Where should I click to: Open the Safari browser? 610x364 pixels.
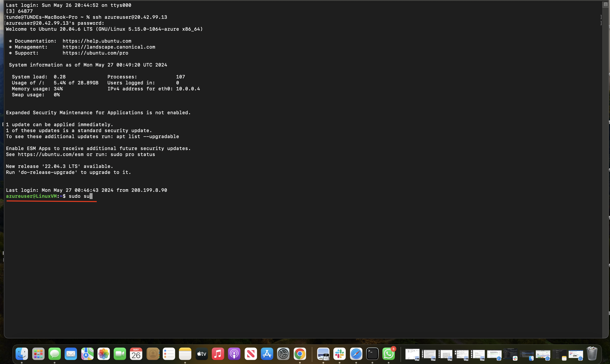point(356,354)
